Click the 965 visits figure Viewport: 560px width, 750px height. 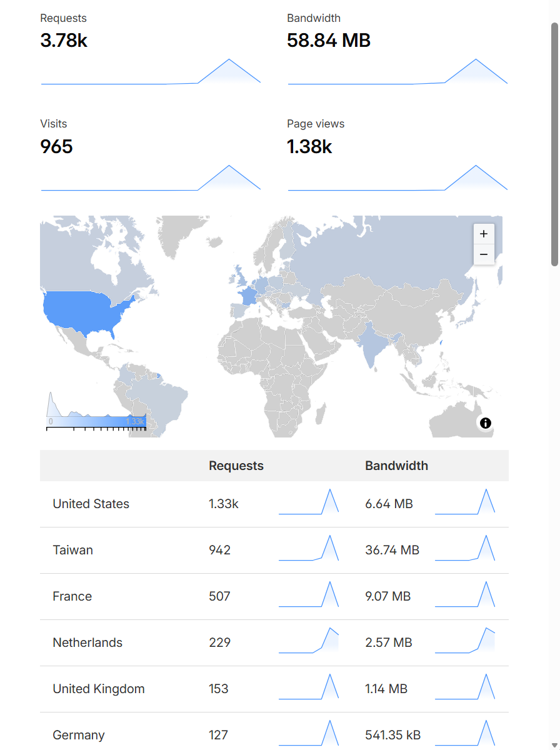click(56, 147)
